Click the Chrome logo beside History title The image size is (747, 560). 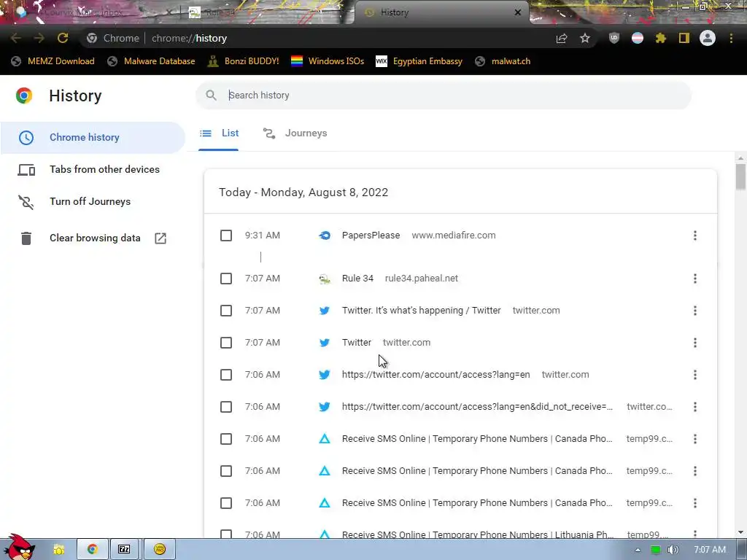24,96
